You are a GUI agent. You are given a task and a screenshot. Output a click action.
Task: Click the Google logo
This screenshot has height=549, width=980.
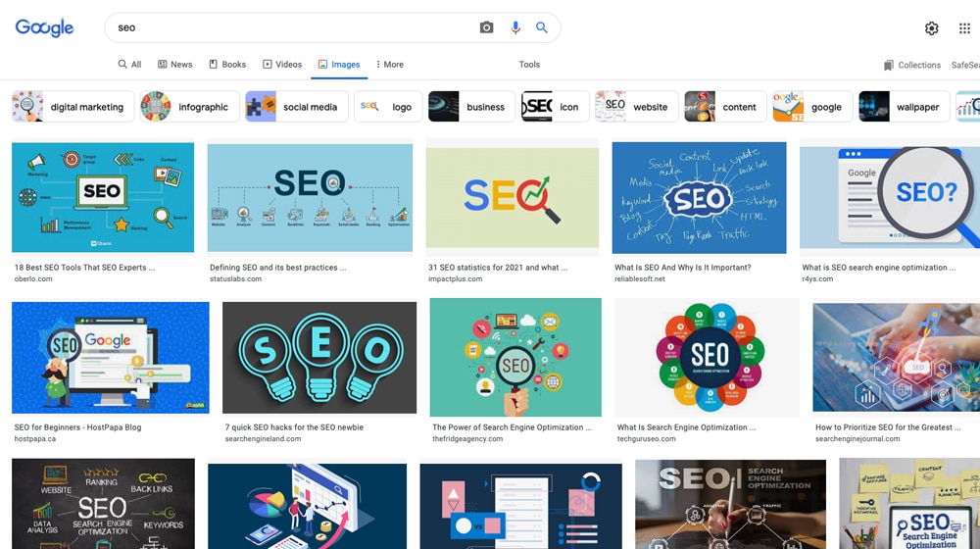[x=44, y=27]
